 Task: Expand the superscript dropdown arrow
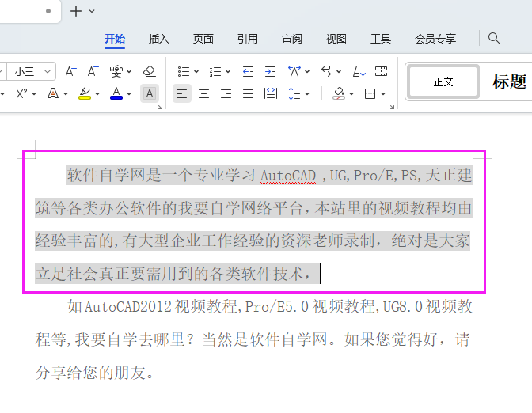pyautogui.click(x=34, y=93)
